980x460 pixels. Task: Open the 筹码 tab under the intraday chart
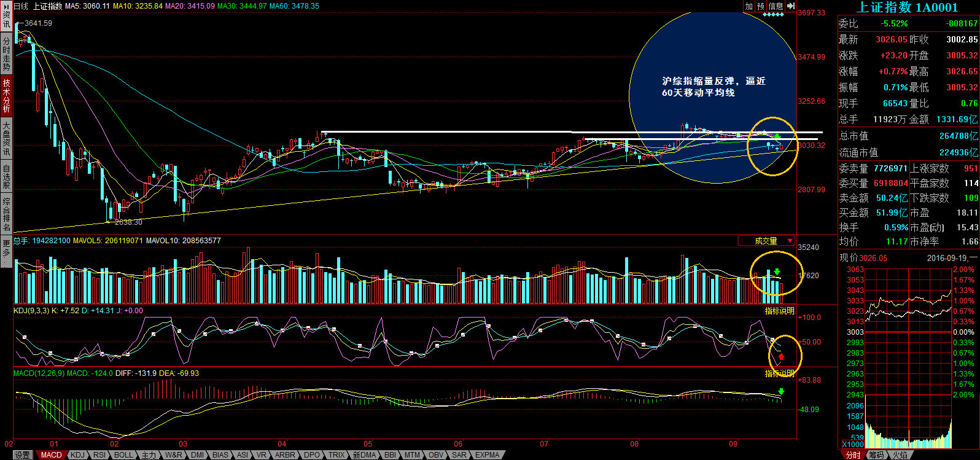pos(876,455)
